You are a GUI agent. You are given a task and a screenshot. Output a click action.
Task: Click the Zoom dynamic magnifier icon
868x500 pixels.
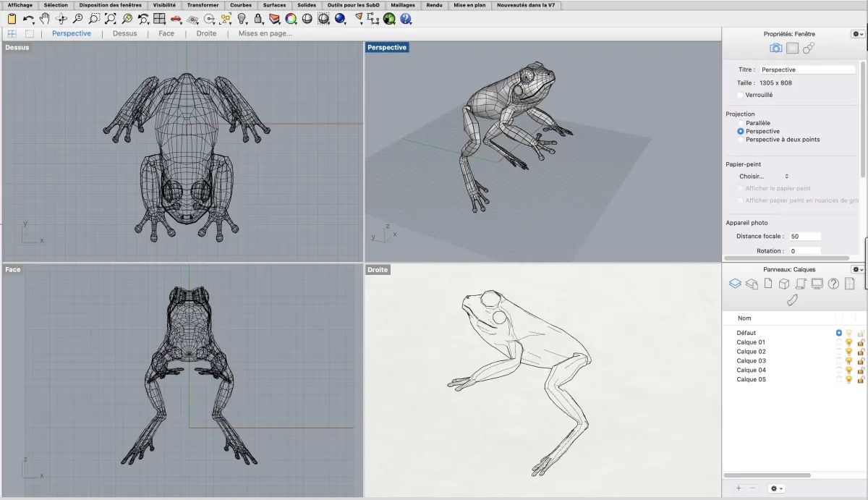coord(77,18)
